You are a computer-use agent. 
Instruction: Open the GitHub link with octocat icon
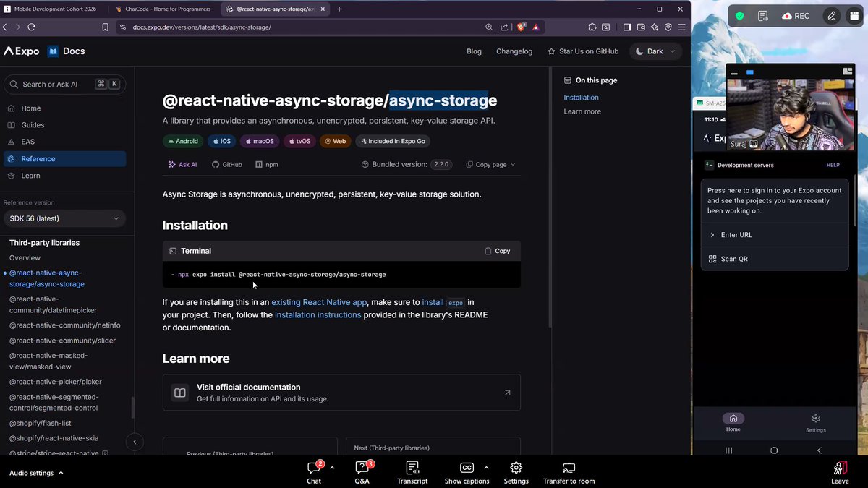pyautogui.click(x=227, y=164)
